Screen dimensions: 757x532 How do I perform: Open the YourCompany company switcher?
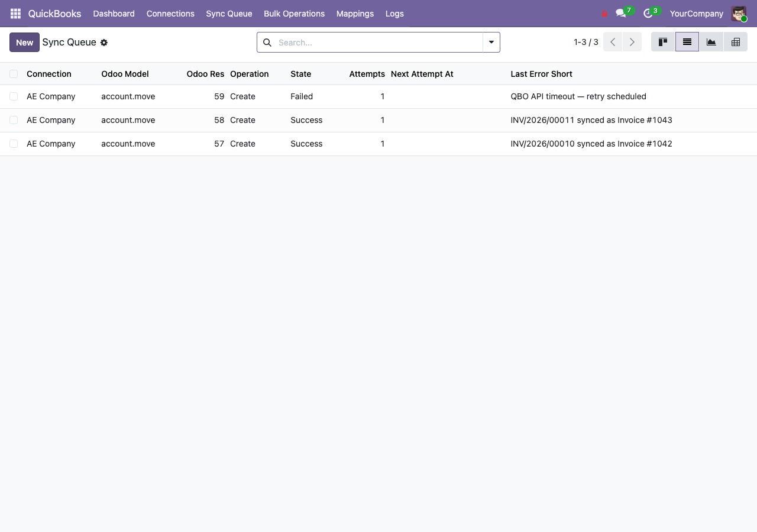click(x=696, y=14)
